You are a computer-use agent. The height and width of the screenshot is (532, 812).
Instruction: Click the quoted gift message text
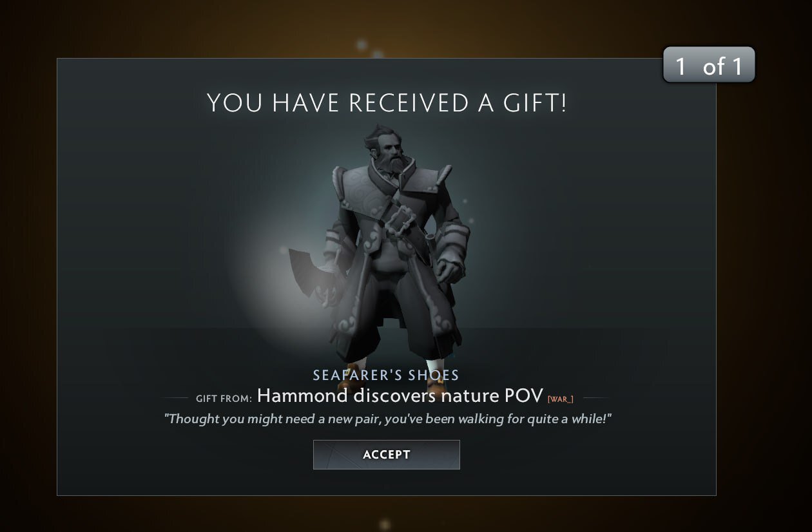[387, 419]
